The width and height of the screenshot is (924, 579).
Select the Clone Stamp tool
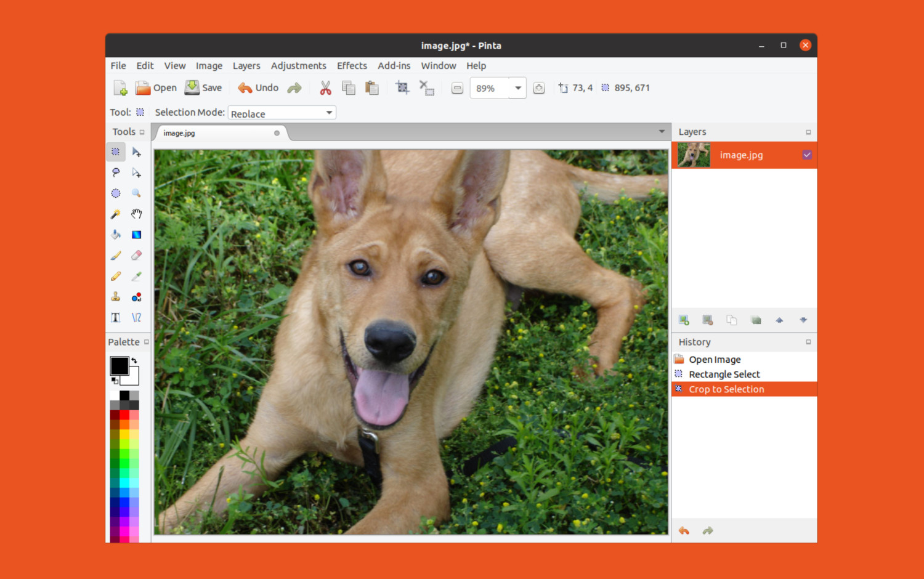click(116, 297)
